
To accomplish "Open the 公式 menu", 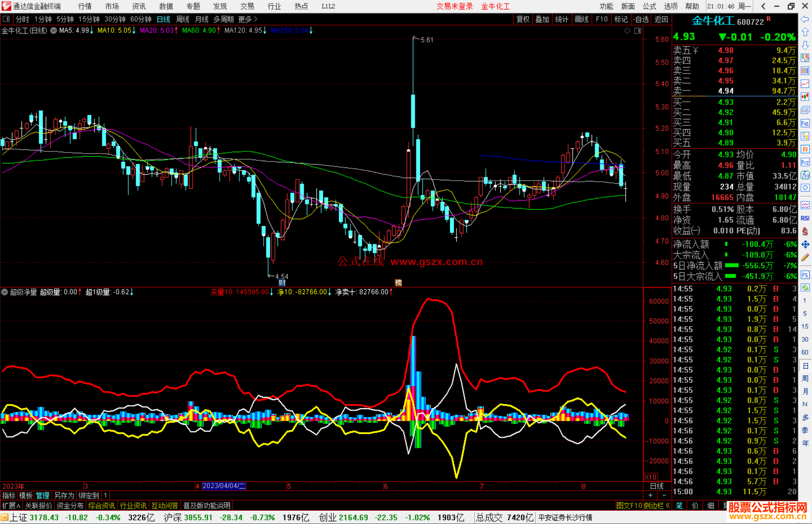I will pyautogui.click(x=649, y=6).
